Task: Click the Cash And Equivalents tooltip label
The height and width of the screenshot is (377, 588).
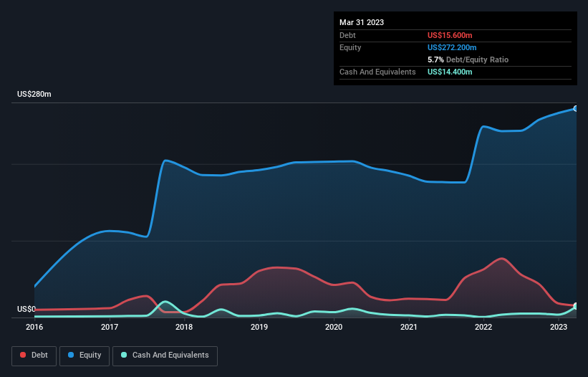Action: (x=377, y=72)
